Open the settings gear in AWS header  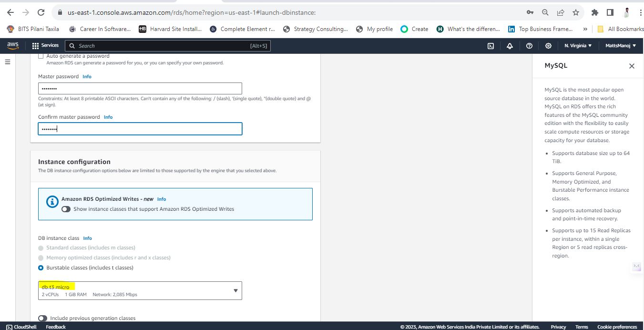click(548, 46)
